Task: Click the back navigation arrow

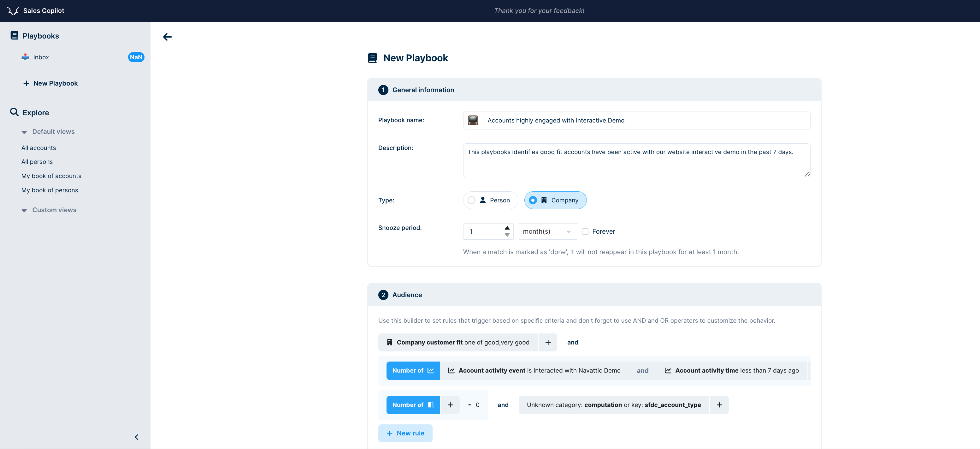Action: (x=167, y=36)
